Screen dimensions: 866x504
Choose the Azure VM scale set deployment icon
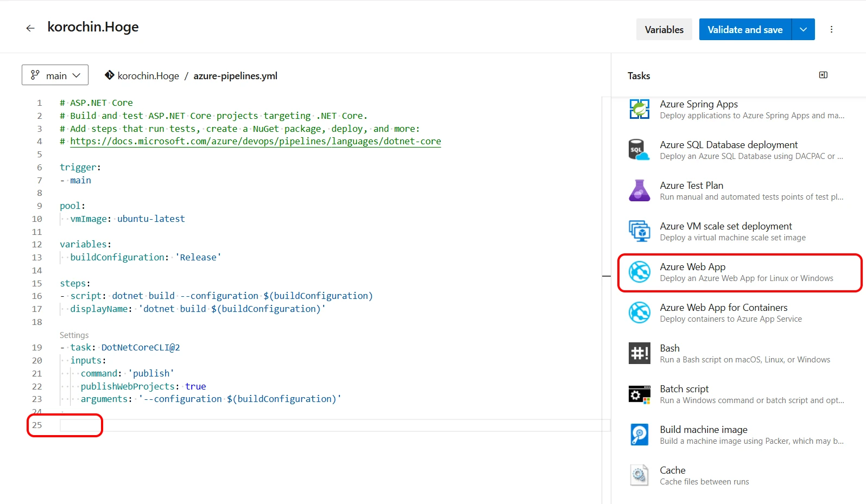[x=639, y=231]
